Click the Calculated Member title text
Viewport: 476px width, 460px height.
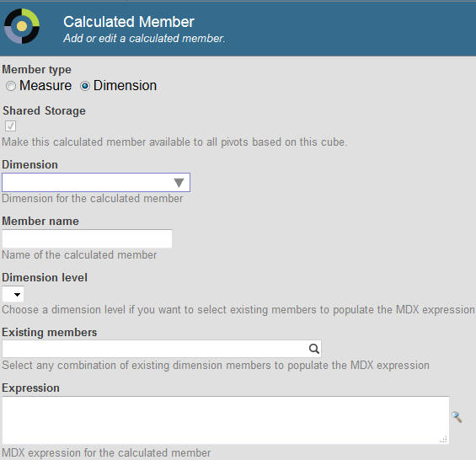tap(129, 22)
